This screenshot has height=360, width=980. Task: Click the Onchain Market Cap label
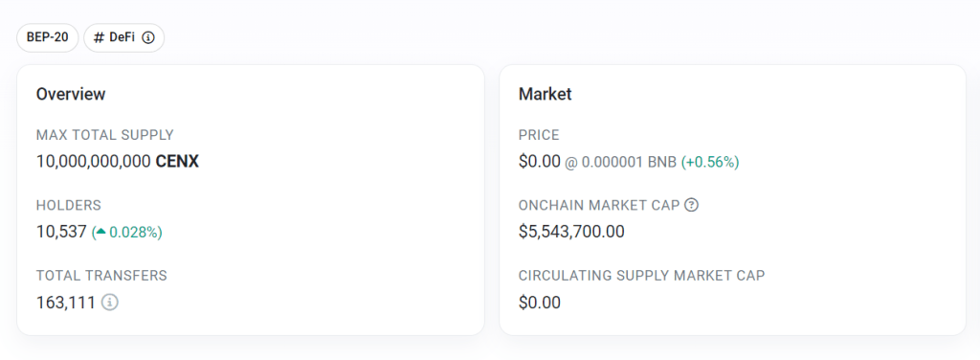click(599, 205)
